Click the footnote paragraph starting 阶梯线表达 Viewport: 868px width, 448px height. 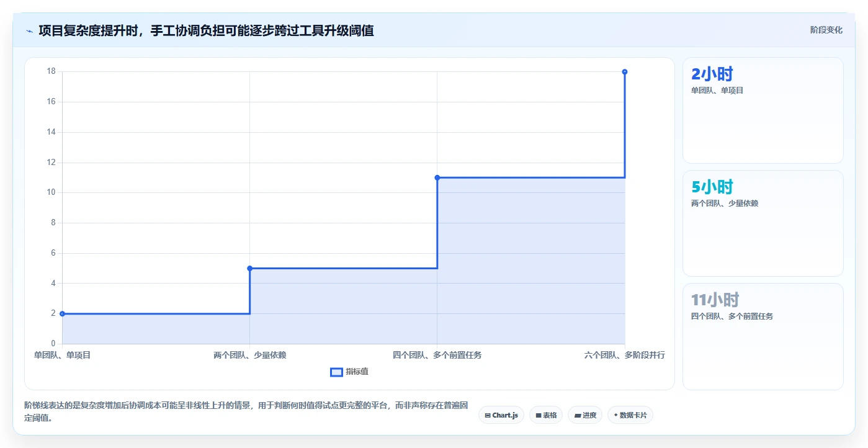pos(246,411)
